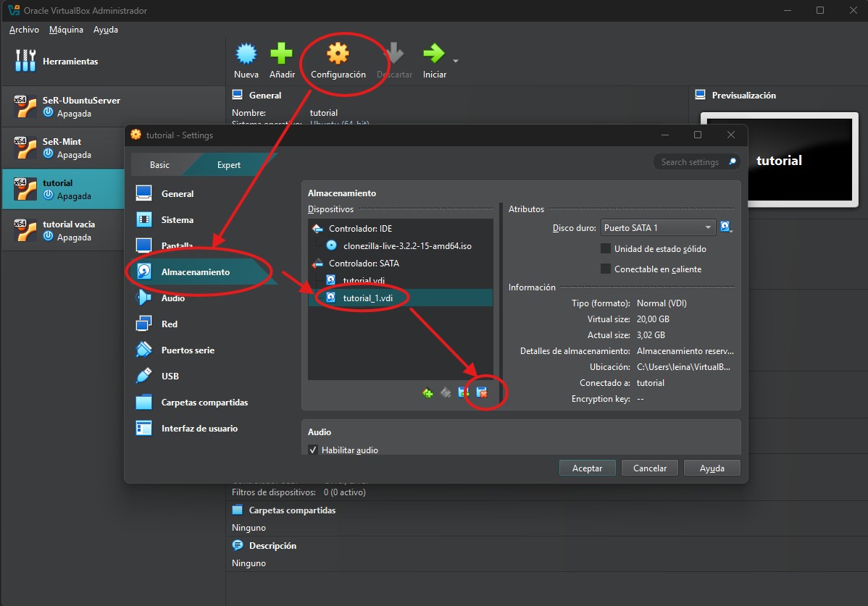The width and height of the screenshot is (868, 606).
Task: Enable Conectable en caliente checkbox
Action: tap(606, 269)
